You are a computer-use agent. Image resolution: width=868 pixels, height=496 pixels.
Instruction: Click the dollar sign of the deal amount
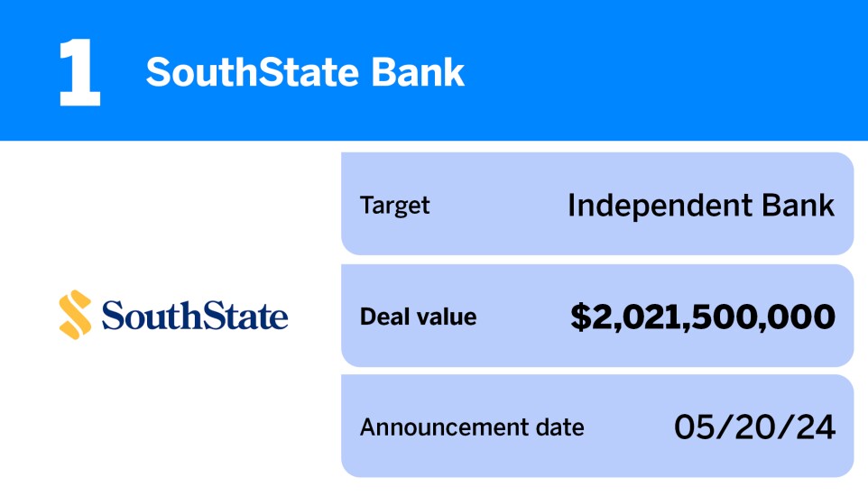579,317
